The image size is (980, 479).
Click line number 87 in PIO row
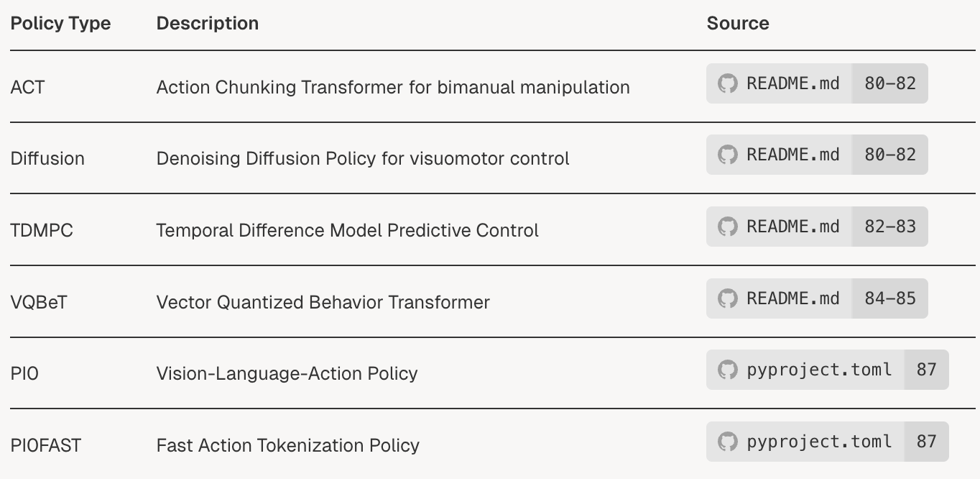click(x=927, y=370)
